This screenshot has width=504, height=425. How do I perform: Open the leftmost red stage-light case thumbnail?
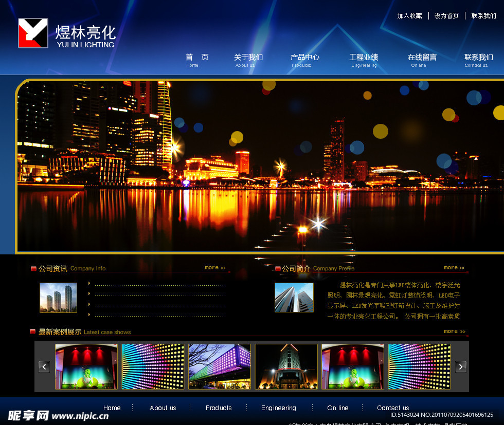tap(86, 366)
